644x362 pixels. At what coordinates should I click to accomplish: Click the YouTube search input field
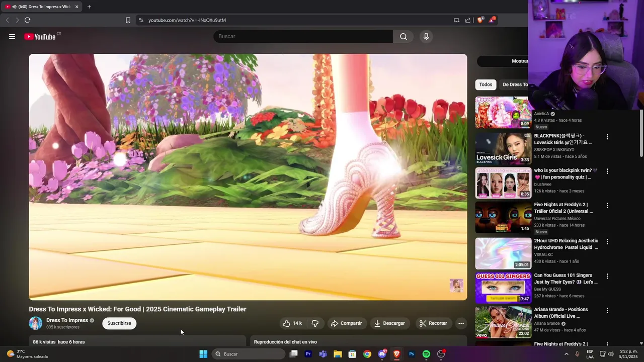(x=303, y=36)
